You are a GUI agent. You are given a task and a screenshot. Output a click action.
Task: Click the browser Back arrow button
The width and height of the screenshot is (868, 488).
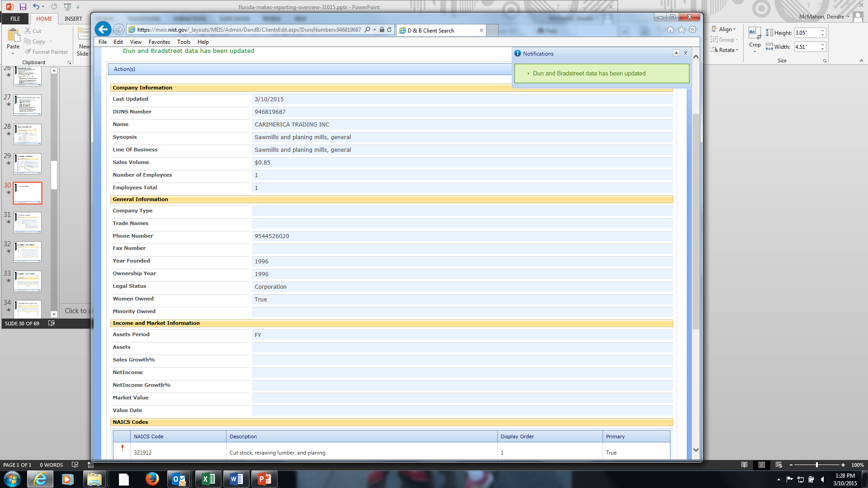(x=103, y=30)
